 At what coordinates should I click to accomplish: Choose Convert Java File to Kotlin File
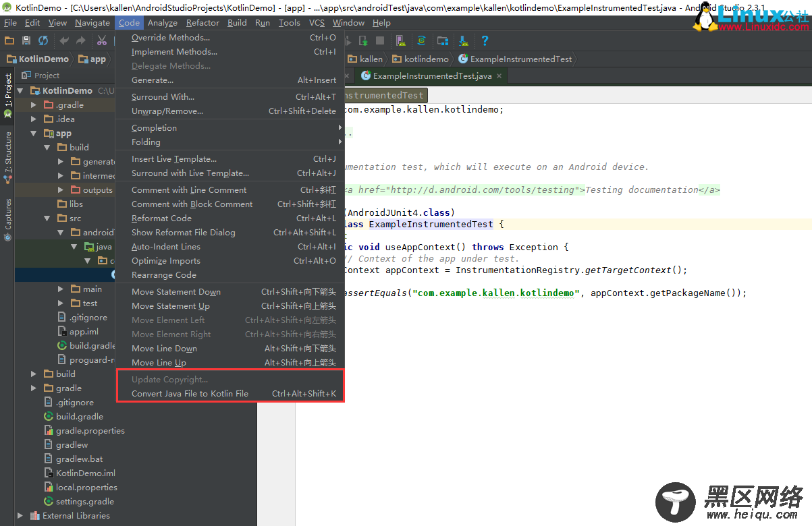point(229,394)
